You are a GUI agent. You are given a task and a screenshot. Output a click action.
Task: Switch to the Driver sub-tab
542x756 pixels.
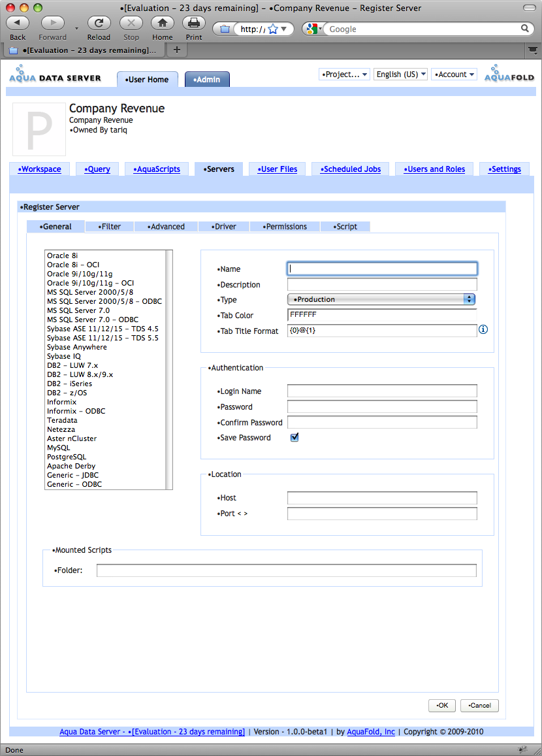(x=224, y=227)
